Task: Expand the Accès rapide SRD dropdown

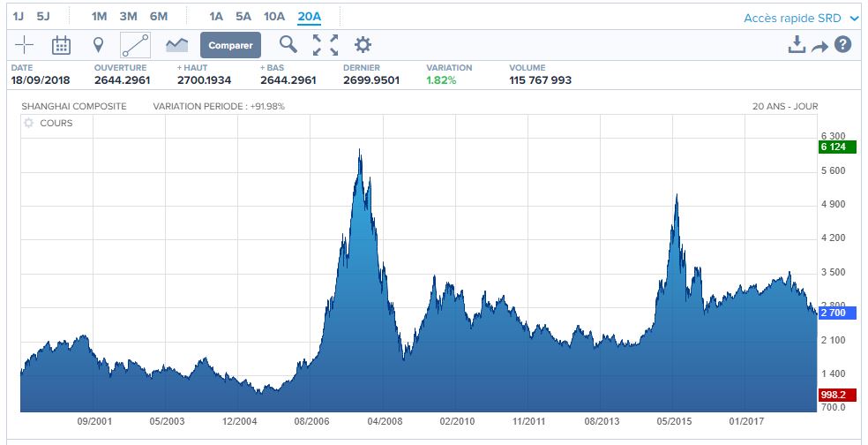Action: click(801, 18)
